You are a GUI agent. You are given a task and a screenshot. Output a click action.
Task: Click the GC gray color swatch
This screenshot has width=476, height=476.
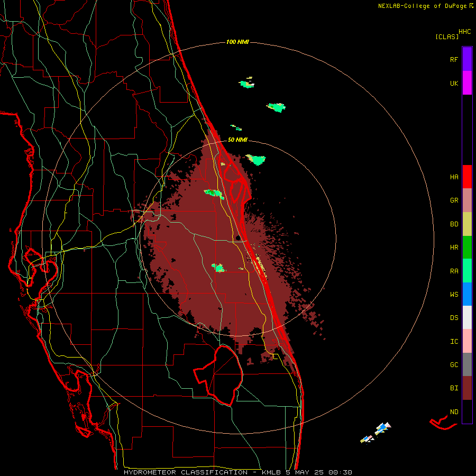coord(467,364)
